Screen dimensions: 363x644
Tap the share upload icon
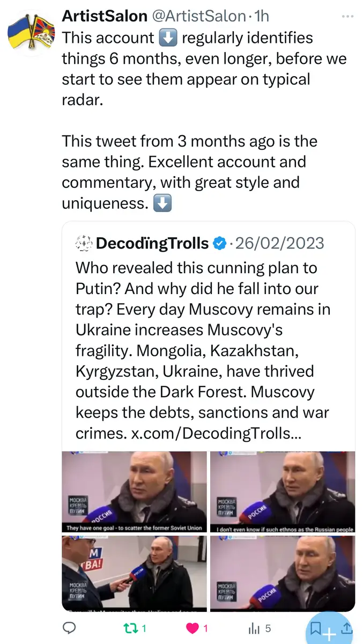[346, 627]
